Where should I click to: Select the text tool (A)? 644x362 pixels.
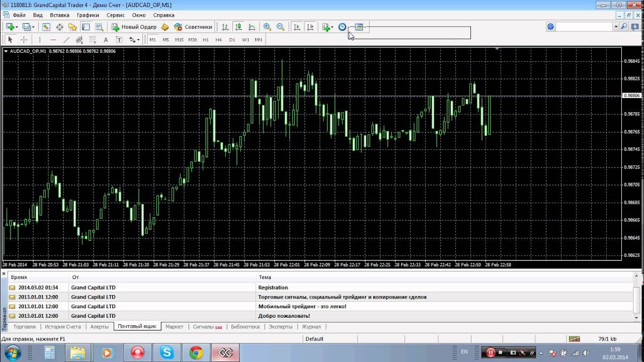coord(106,40)
